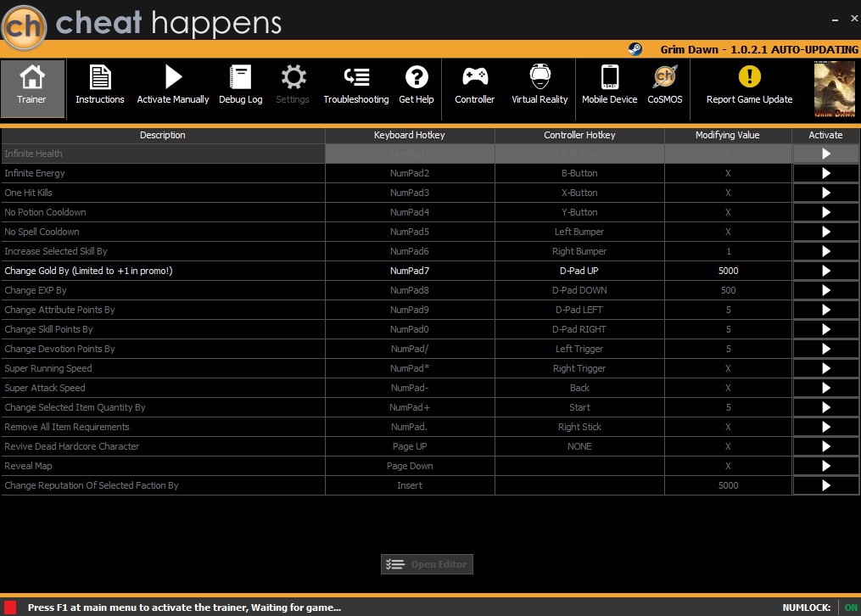Activate Super Running Speed cheat

pos(826,368)
